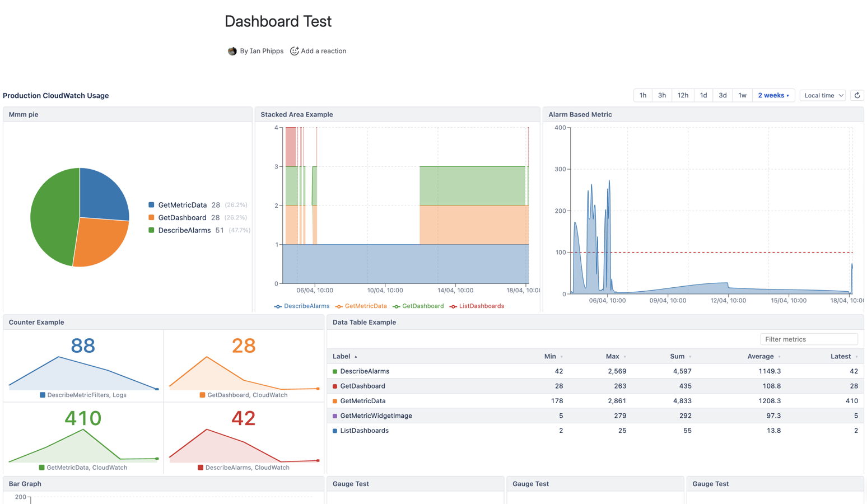The width and height of the screenshot is (867, 504).
Task: Select the 3d time preset button
Action: pos(723,95)
